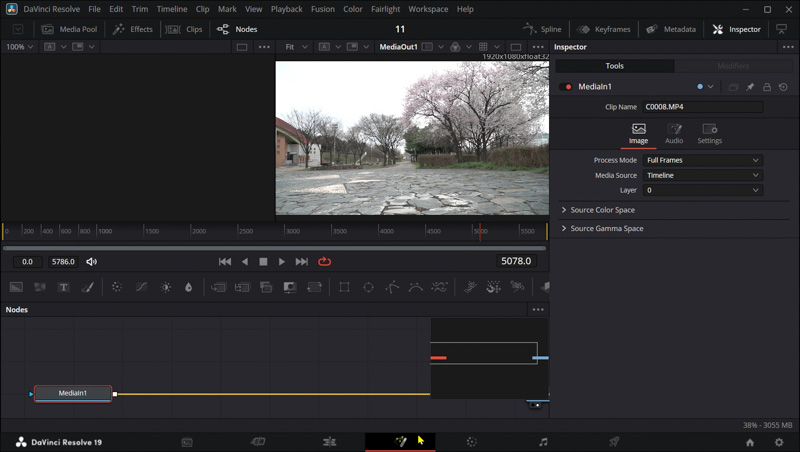Toggle the Clips panel
Screen dimensions: 800x452
[184, 29]
